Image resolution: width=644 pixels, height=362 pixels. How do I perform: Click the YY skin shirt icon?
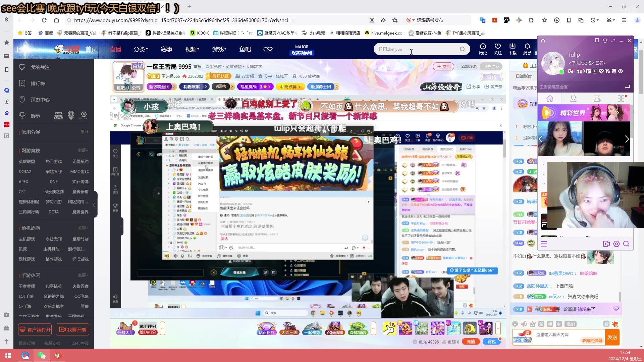coord(605,41)
